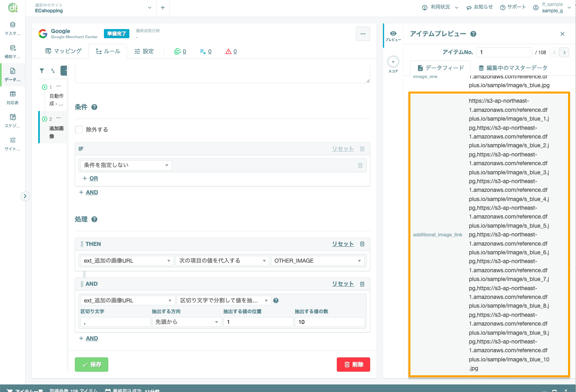Click the trash icon in the AND block header
The image size is (576, 392).
point(362,284)
